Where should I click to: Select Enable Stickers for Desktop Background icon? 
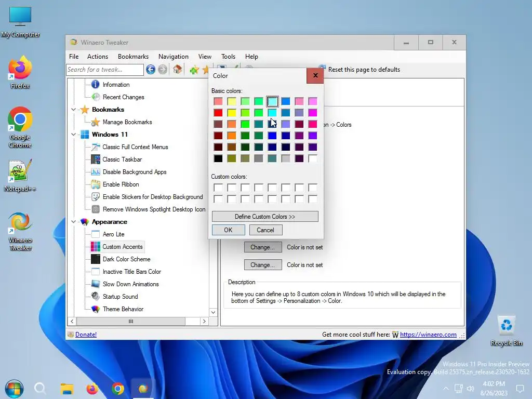click(x=96, y=197)
